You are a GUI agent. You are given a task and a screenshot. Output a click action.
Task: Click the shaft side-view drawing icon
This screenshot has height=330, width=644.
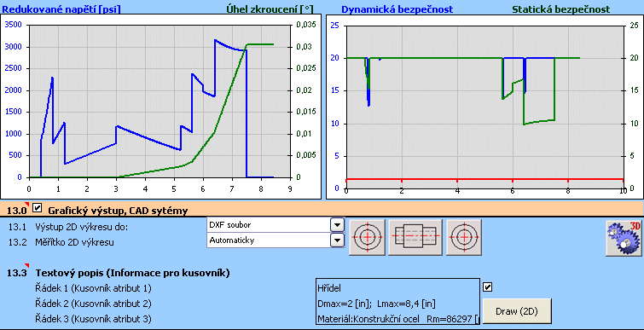415,237
